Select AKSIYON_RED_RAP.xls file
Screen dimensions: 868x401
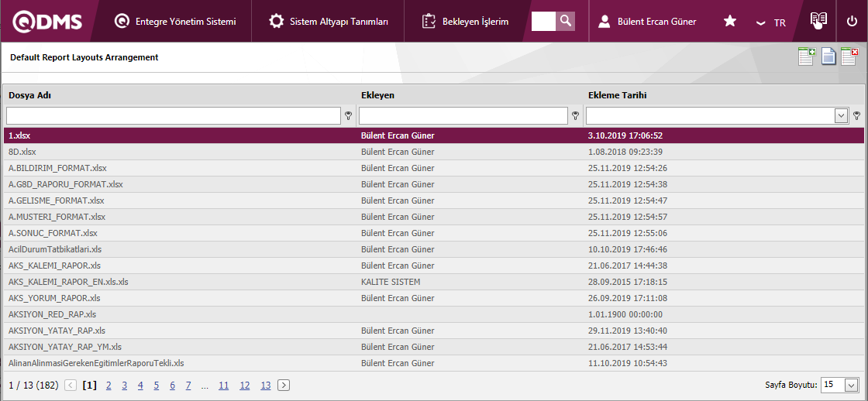pos(53,315)
